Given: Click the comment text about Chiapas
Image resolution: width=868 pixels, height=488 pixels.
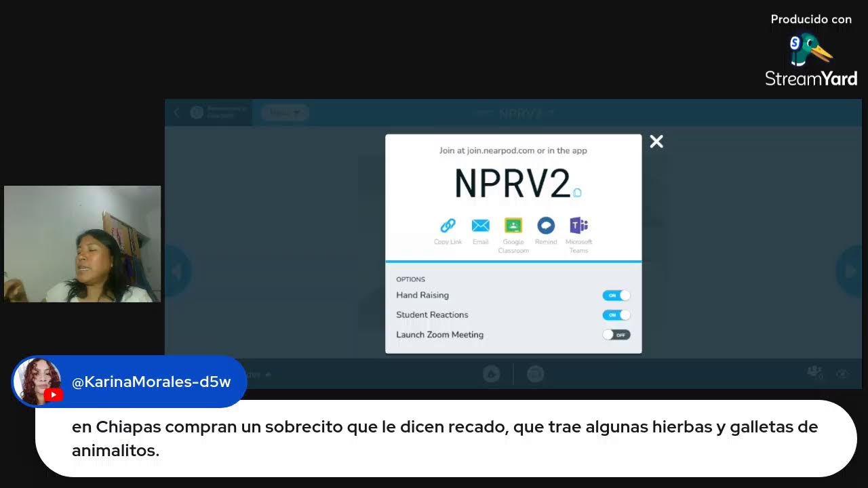Looking at the screenshot, I should click(445, 439).
